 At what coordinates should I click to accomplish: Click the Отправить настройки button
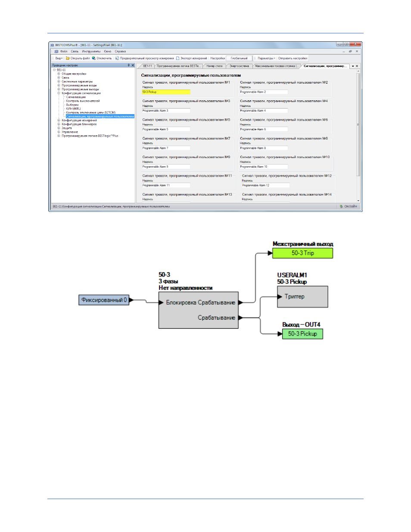tap(293, 58)
